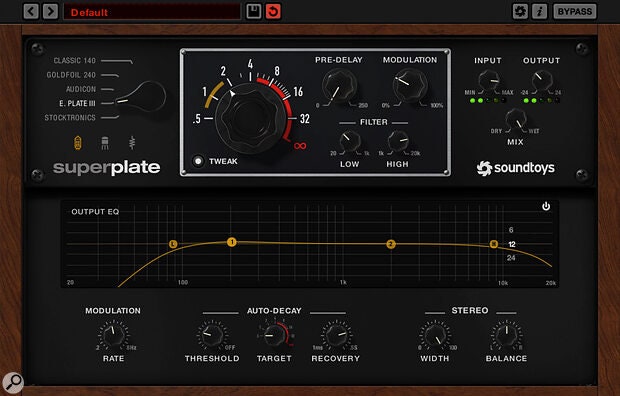The image size is (620, 396).
Task: Set EQ range to 12 dB
Action: click(x=512, y=244)
